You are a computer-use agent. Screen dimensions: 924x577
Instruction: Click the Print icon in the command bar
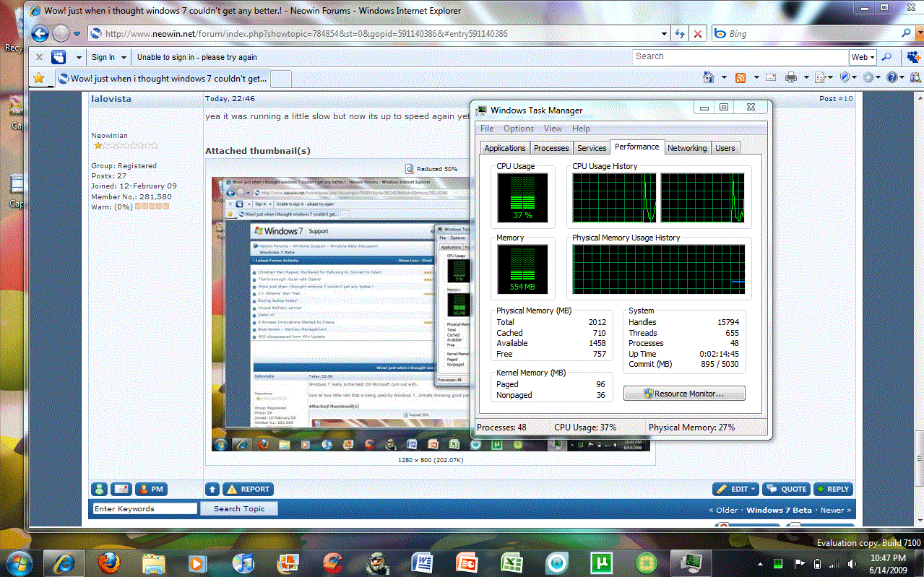(791, 77)
